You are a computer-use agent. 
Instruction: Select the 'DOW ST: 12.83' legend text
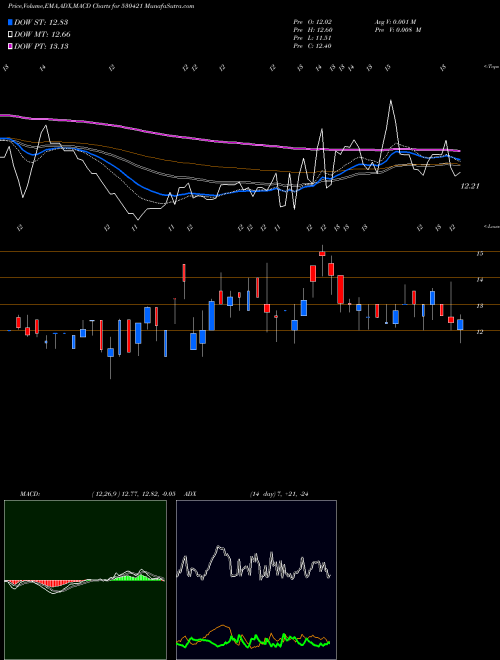pos(41,22)
